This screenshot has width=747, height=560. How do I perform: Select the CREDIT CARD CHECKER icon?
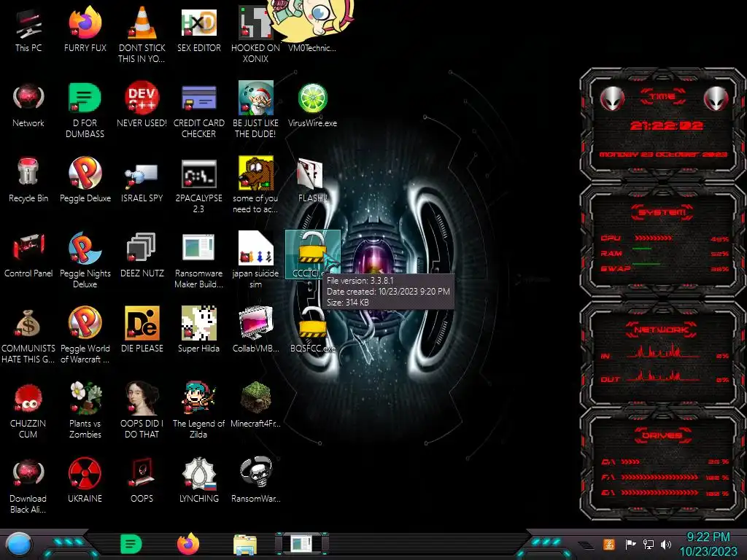coord(198,110)
